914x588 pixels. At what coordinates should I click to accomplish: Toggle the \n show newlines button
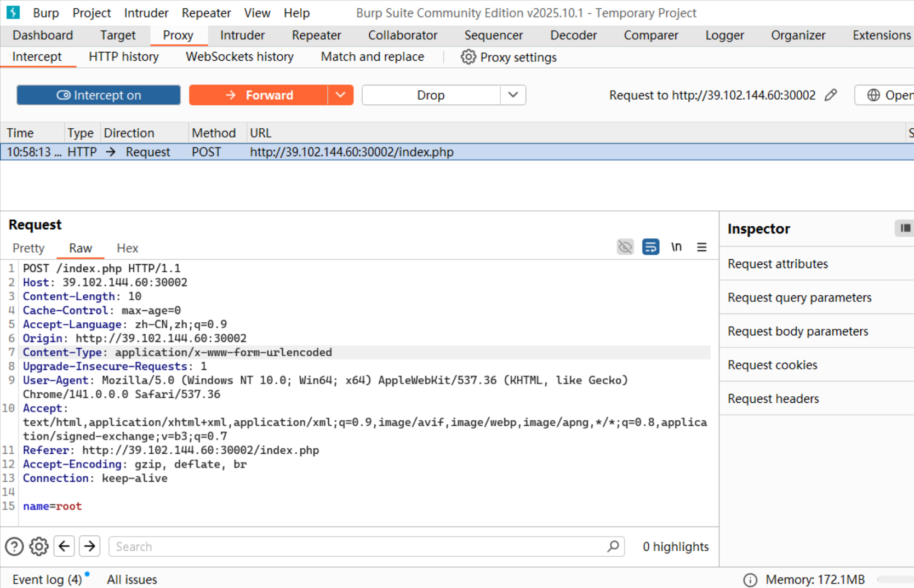[676, 247]
